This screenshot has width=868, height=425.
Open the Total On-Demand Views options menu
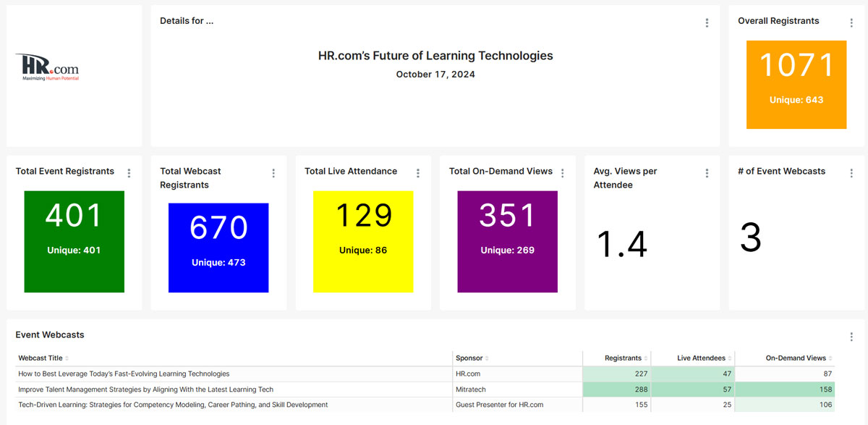(563, 173)
